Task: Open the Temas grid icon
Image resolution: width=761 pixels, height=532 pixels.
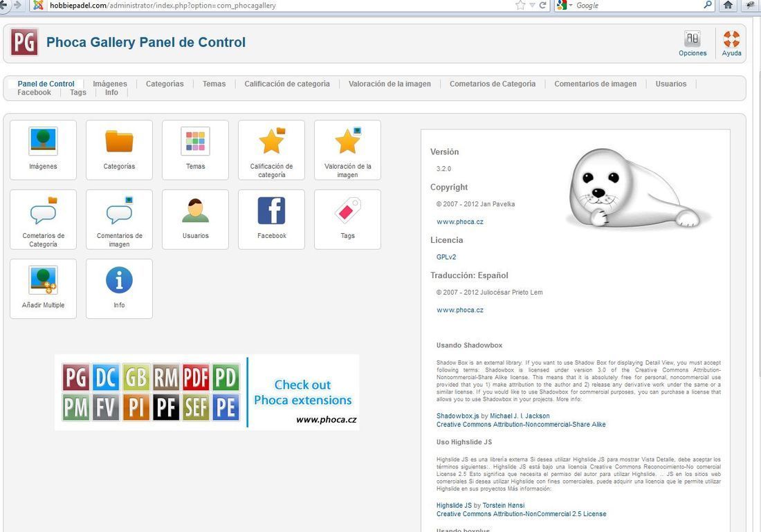Action: pyautogui.click(x=196, y=150)
